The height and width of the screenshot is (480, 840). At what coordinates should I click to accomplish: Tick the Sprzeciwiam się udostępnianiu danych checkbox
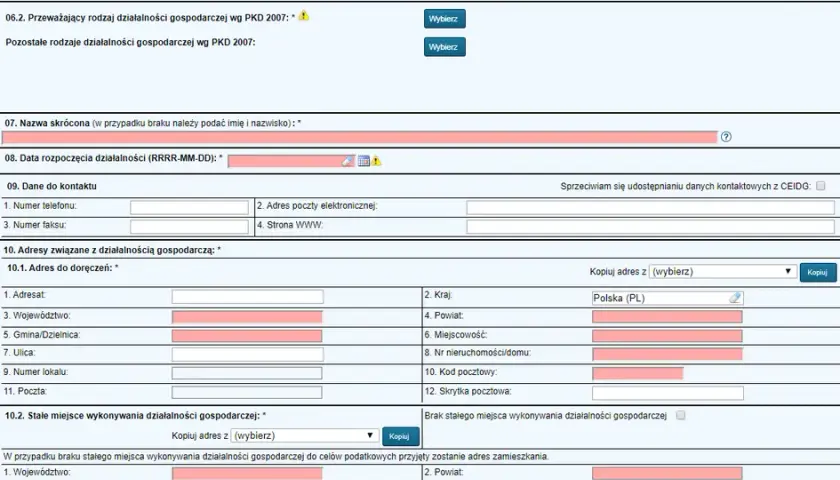pyautogui.click(x=821, y=186)
